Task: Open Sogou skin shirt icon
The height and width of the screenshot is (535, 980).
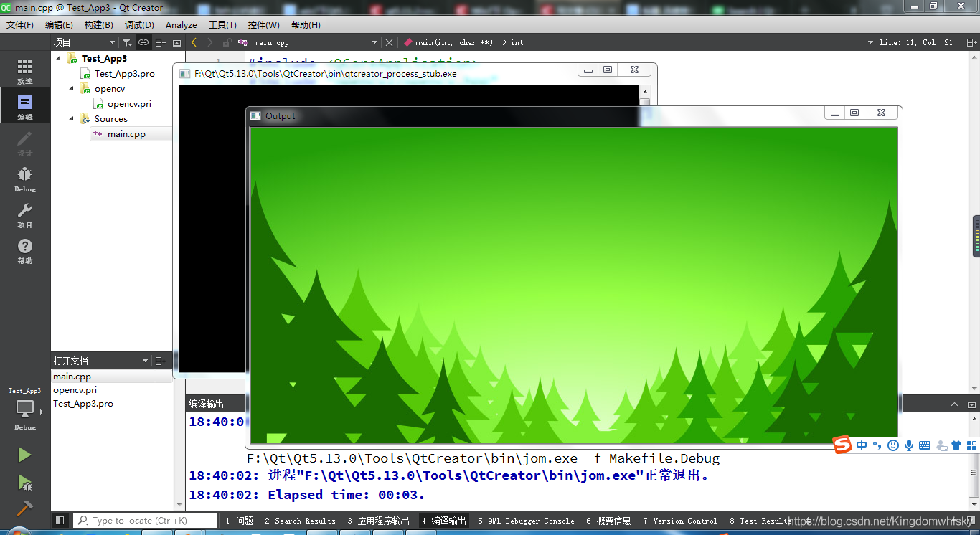Action: tap(956, 445)
